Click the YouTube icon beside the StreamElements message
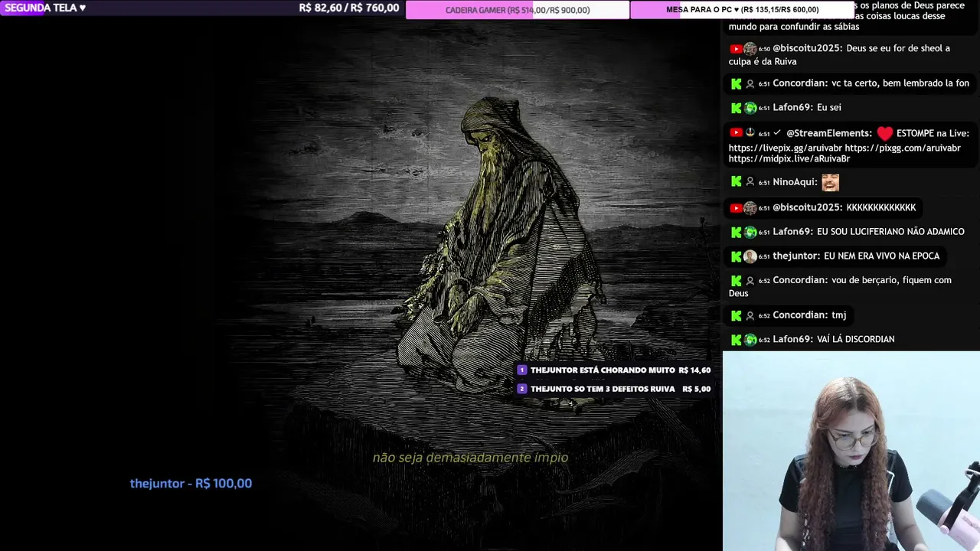 point(736,132)
